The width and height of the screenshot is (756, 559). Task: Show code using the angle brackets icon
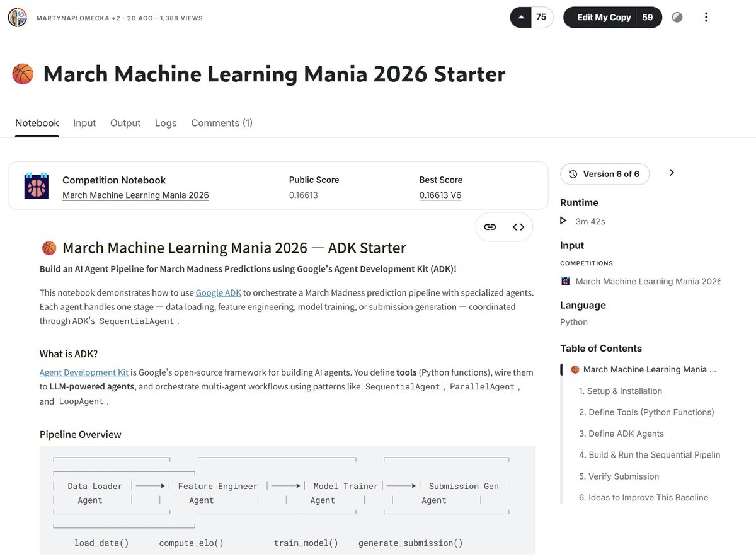click(x=518, y=227)
